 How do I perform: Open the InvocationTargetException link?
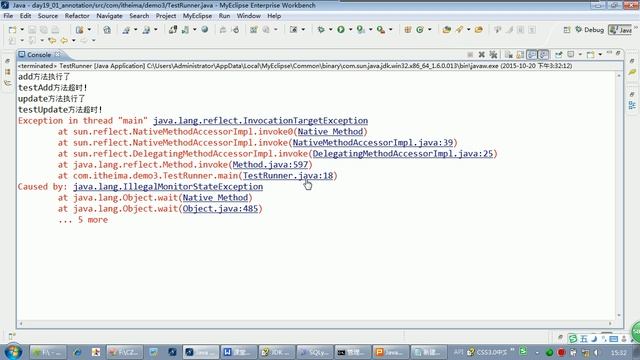260,120
